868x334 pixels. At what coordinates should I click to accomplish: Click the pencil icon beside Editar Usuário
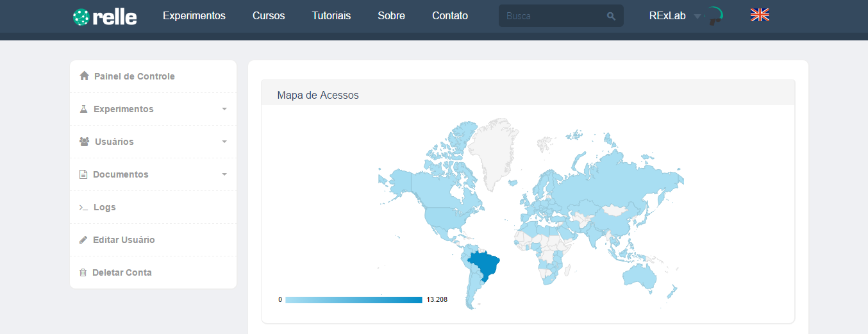[x=83, y=240]
